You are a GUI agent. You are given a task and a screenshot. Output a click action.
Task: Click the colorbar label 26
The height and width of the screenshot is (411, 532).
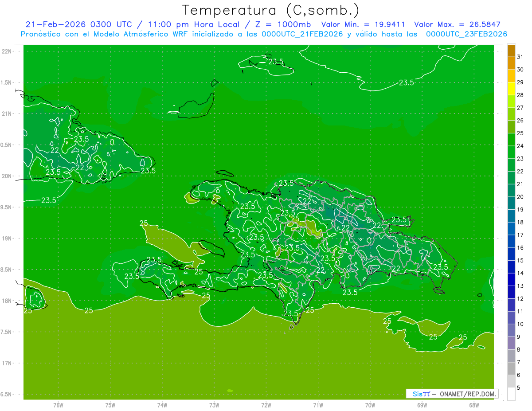tap(520, 121)
